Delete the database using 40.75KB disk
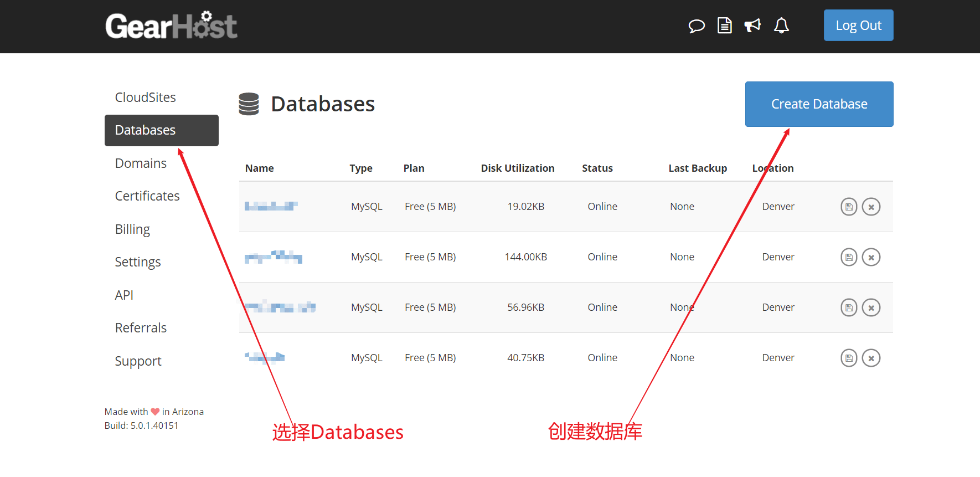Viewport: 980px width, 477px height. pyautogui.click(x=871, y=358)
